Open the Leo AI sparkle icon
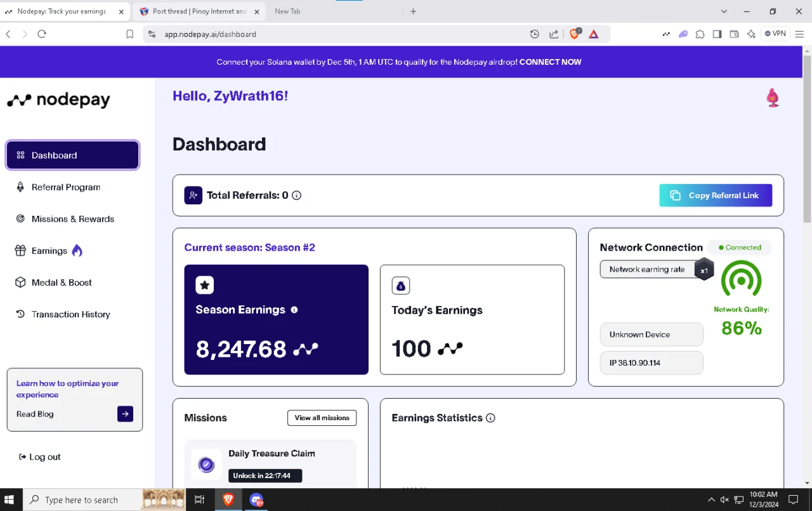812x511 pixels. tap(751, 34)
